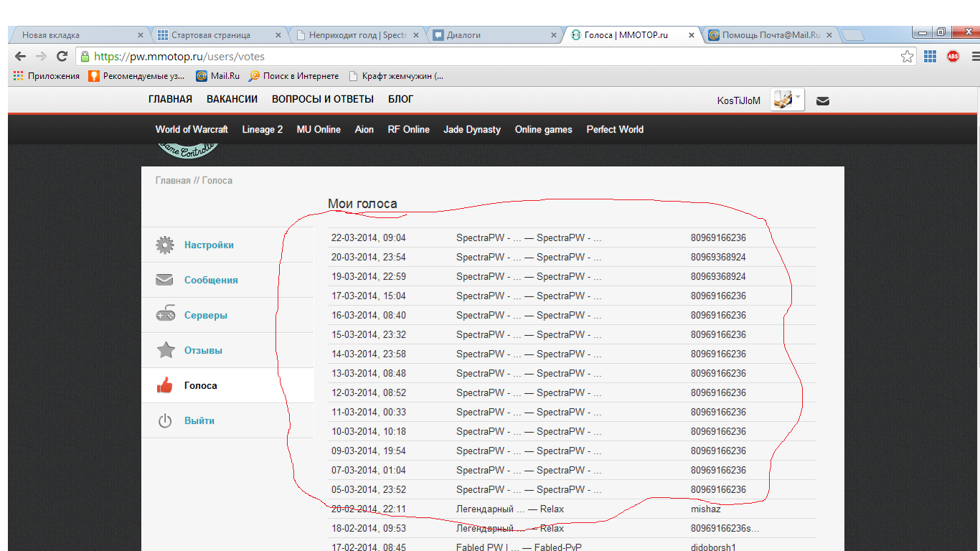The image size is (980, 551).
Task: Click the Мои голоса heading
Action: (x=362, y=204)
